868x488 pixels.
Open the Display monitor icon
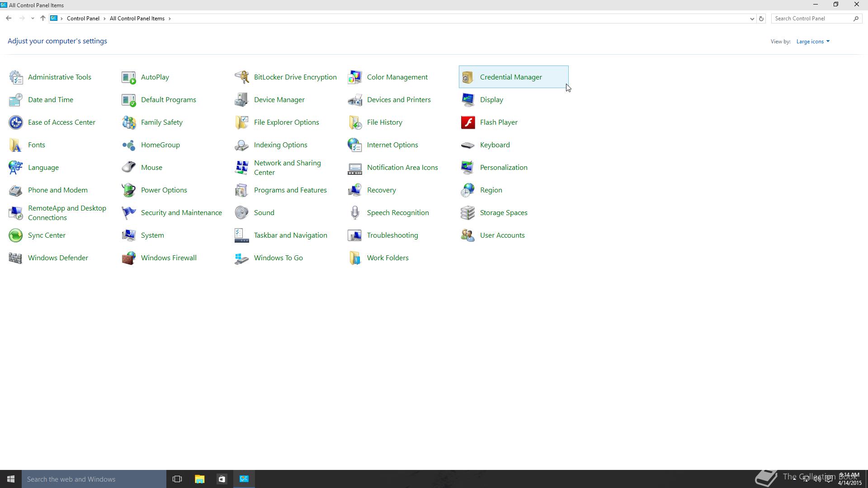click(x=468, y=100)
